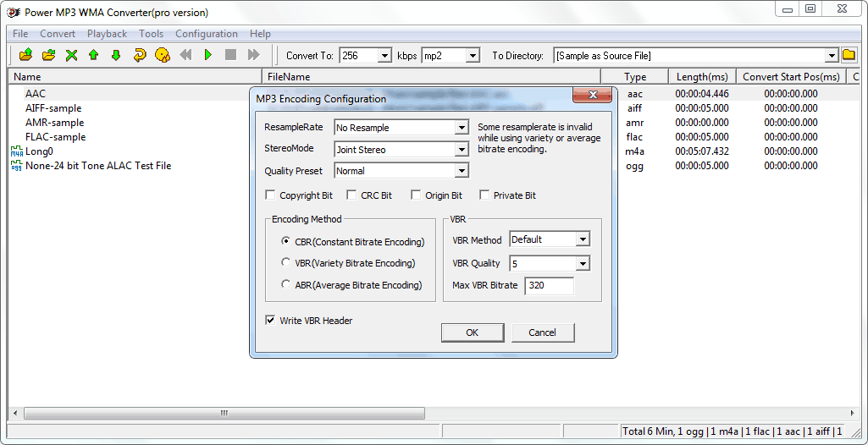Viewport: 868px width, 445px height.
Task: Open the Convert menu
Action: 58,34
